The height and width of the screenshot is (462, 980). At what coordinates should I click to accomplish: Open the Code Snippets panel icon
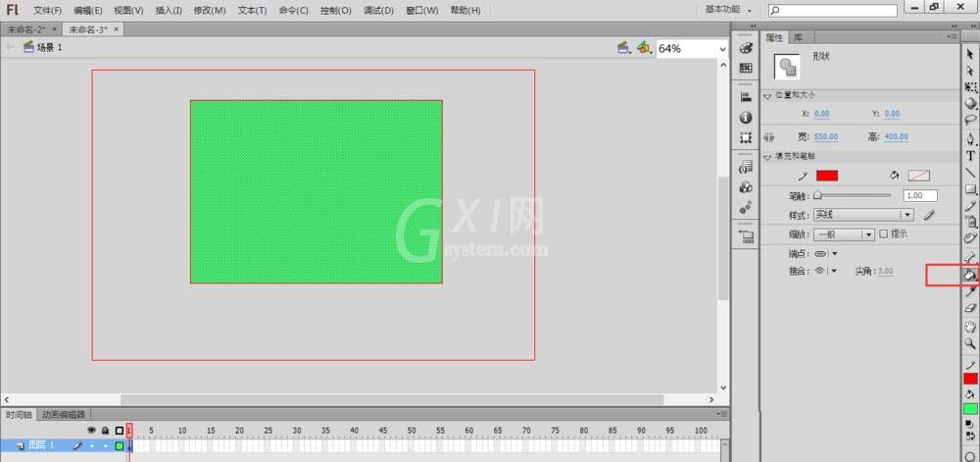(x=745, y=167)
